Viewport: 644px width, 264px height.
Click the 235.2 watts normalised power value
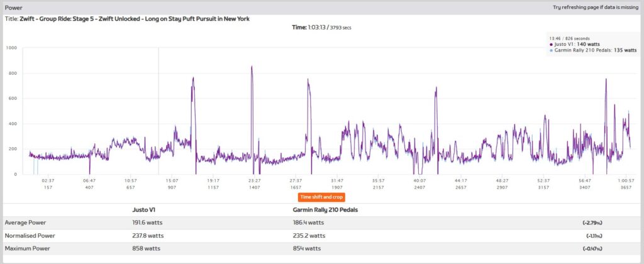309,236
